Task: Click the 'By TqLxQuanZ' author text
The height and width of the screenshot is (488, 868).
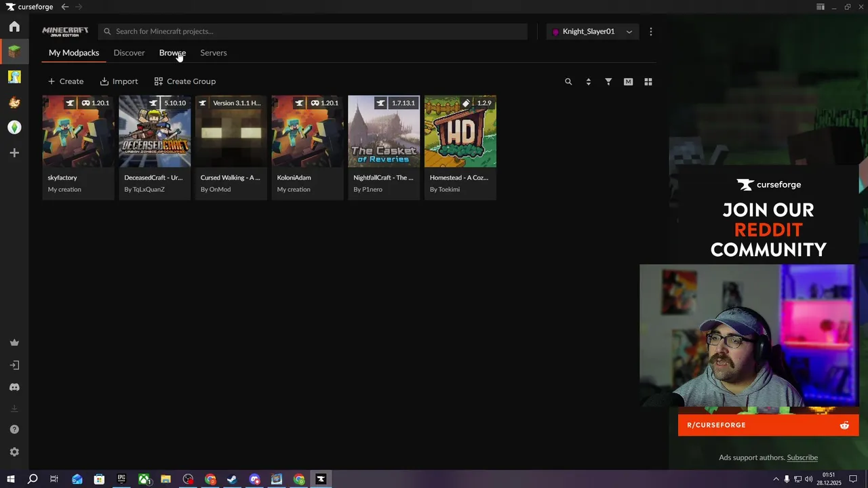Action: (x=144, y=190)
